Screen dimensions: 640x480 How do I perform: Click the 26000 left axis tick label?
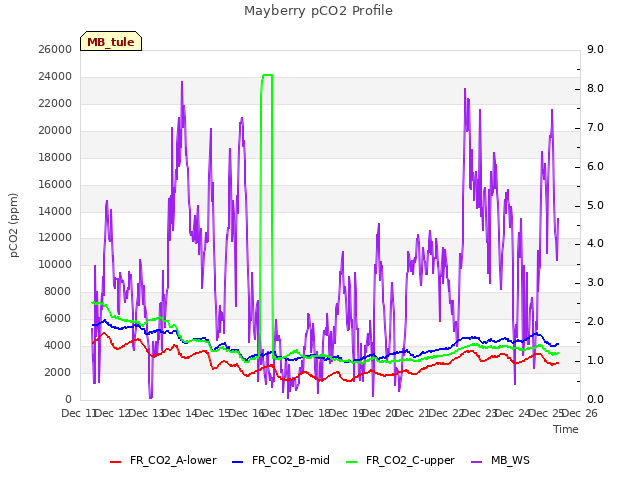[x=55, y=49]
